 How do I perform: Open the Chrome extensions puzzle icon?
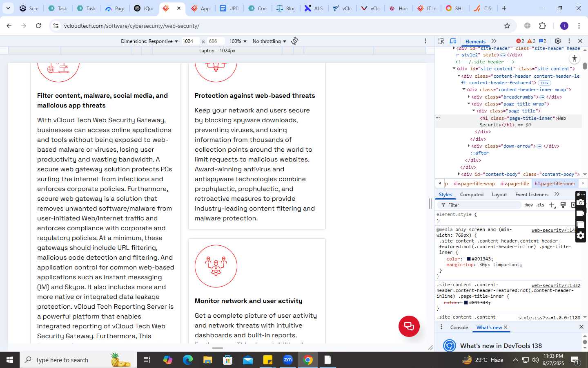[542, 26]
